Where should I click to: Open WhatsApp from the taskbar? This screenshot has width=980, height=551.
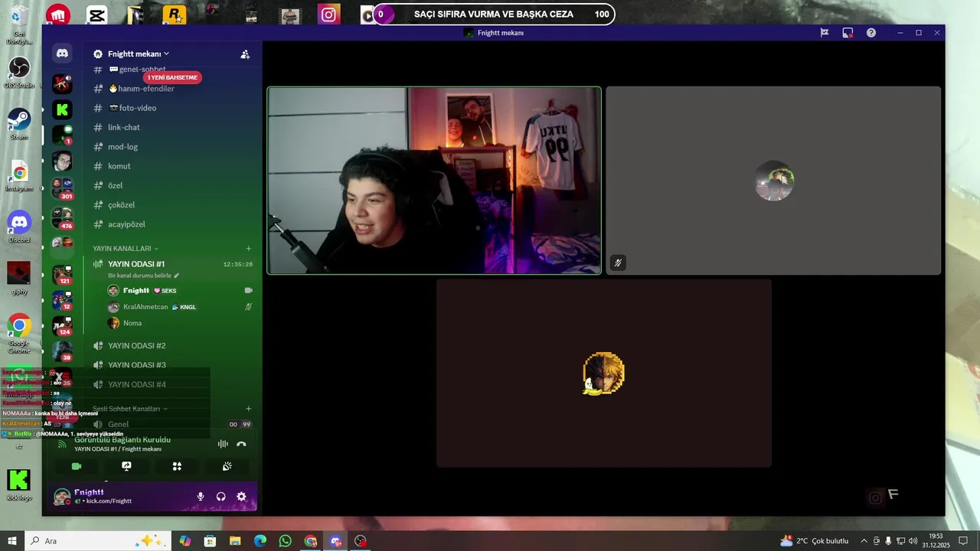pos(285,541)
